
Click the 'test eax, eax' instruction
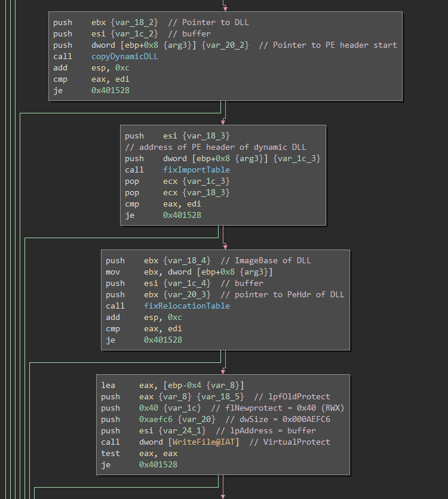(139, 454)
